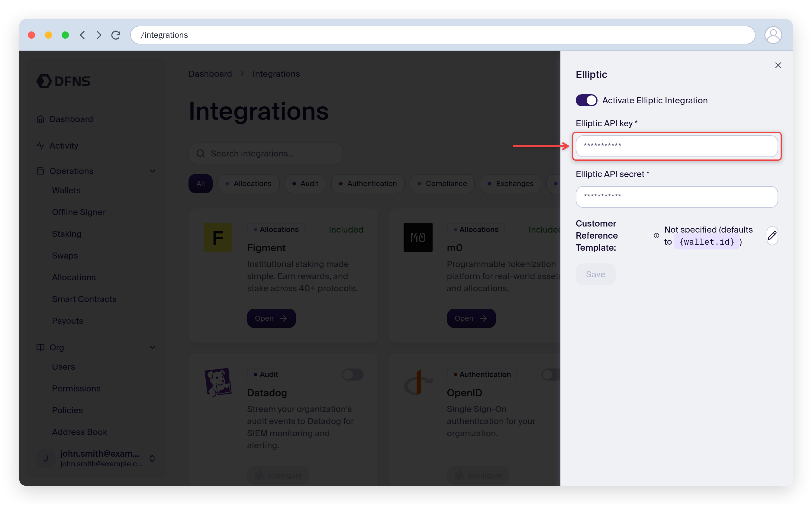This screenshot has width=812, height=505.
Task: Toggle the OpenID integration switch
Action: (550, 375)
